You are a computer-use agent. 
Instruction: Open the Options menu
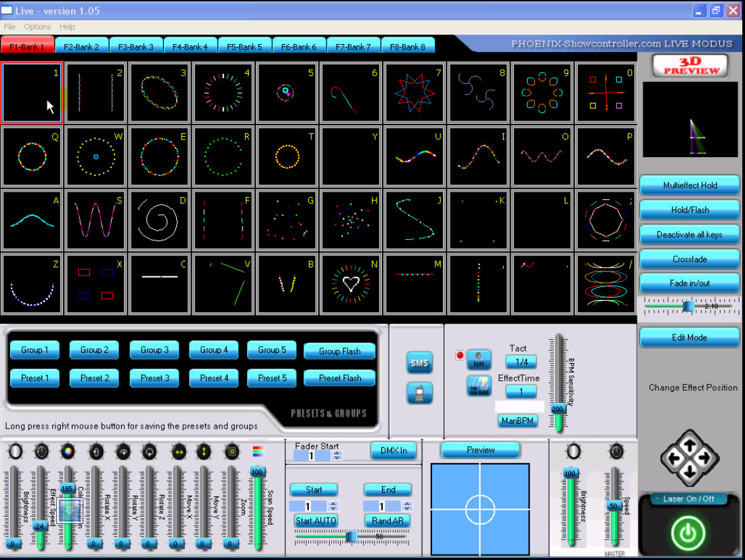click(x=37, y=27)
